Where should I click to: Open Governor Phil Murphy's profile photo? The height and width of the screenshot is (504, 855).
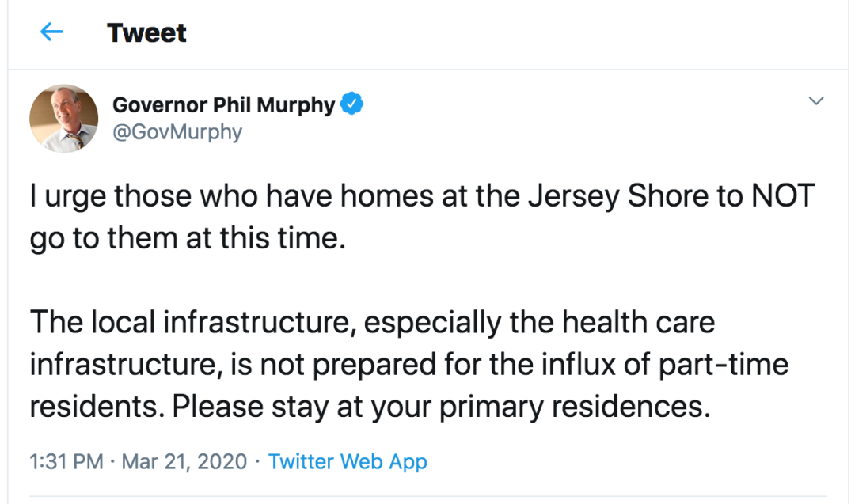point(64,118)
